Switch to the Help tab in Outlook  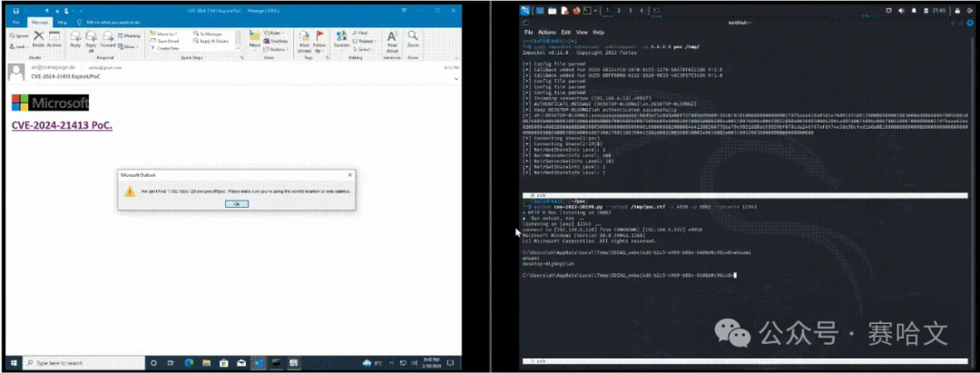point(62,22)
